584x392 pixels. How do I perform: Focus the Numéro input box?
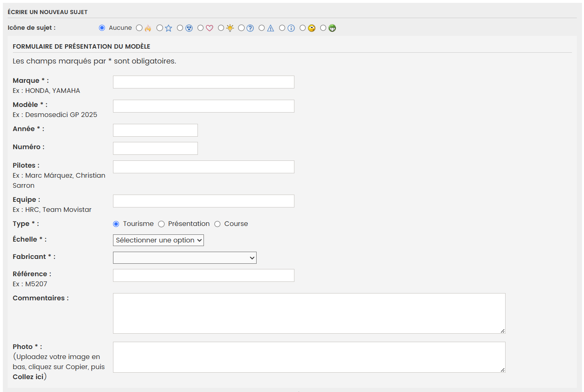pos(155,148)
